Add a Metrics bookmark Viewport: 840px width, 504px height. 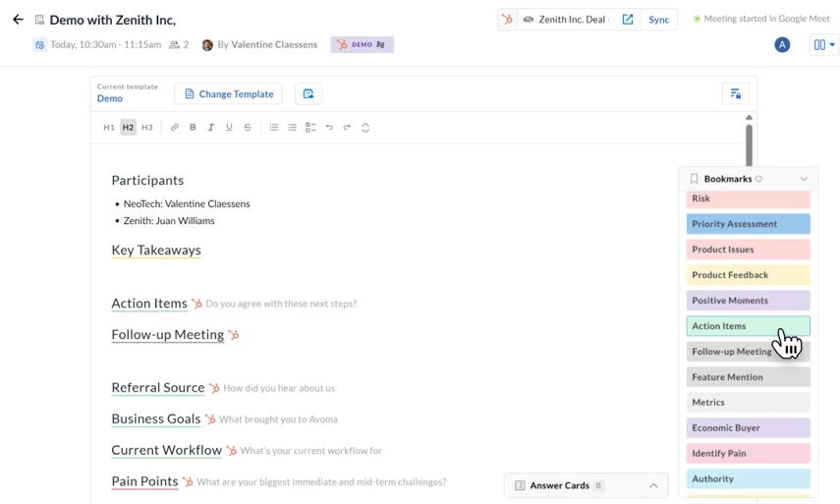coord(749,402)
